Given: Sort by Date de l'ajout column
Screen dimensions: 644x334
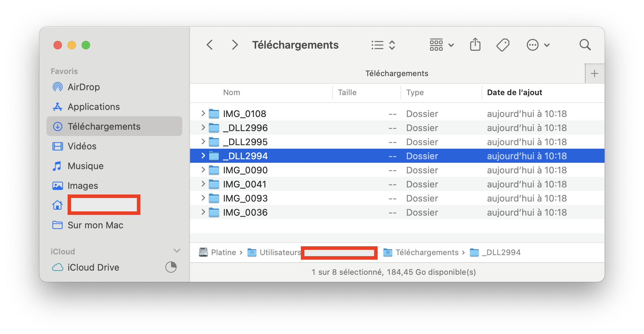Looking at the screenshot, I should click(x=514, y=92).
